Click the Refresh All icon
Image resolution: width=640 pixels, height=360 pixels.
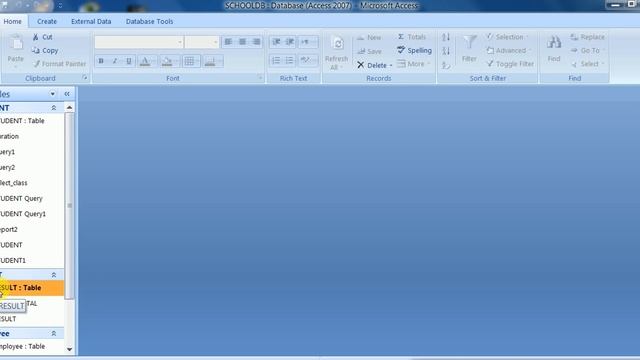tap(338, 44)
